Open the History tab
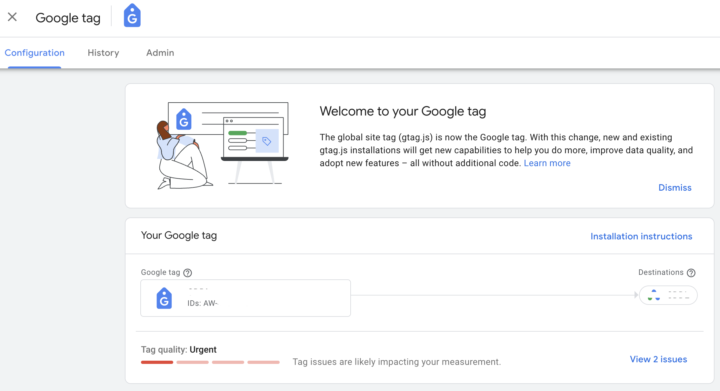 click(103, 53)
